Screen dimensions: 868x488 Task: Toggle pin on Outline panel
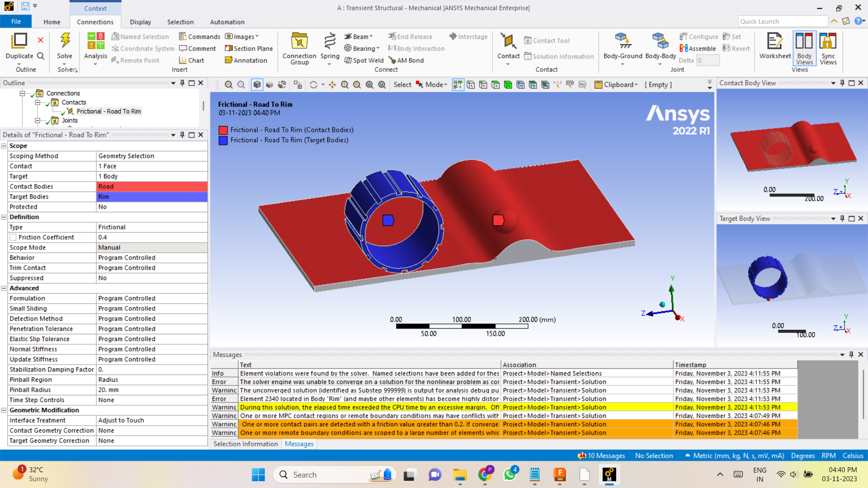point(182,83)
